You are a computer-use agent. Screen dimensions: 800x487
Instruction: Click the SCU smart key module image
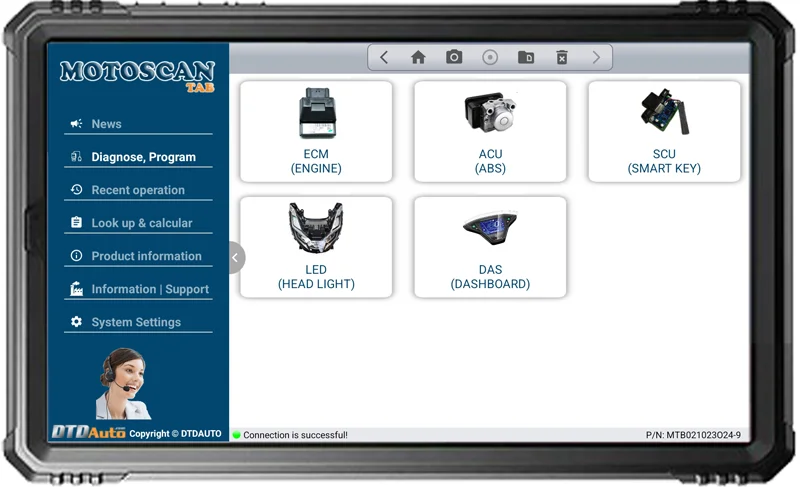(x=664, y=111)
